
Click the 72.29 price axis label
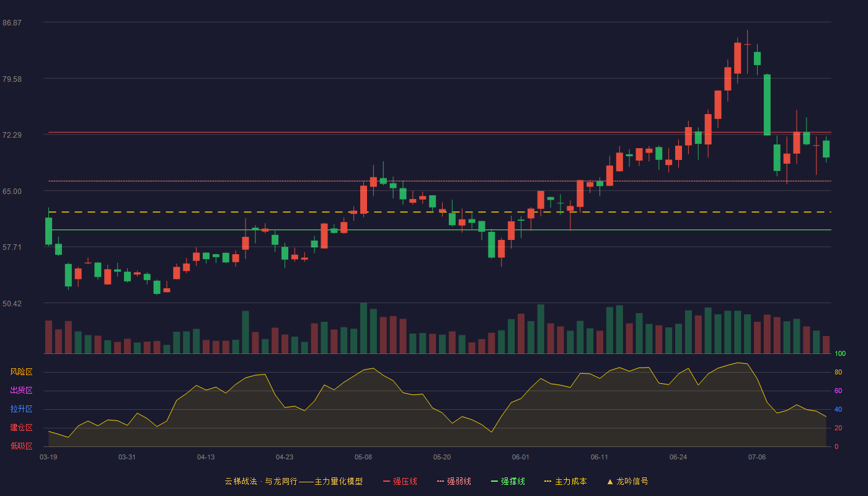12,135
